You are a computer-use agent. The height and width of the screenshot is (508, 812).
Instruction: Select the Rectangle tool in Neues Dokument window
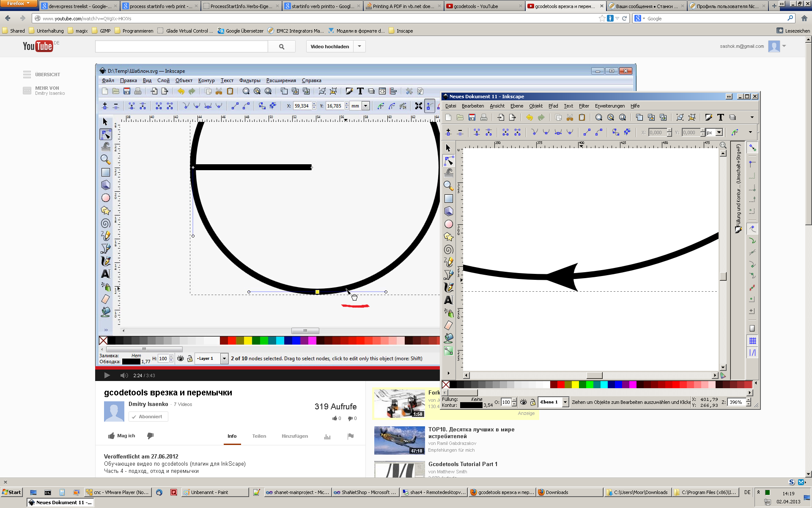(448, 199)
